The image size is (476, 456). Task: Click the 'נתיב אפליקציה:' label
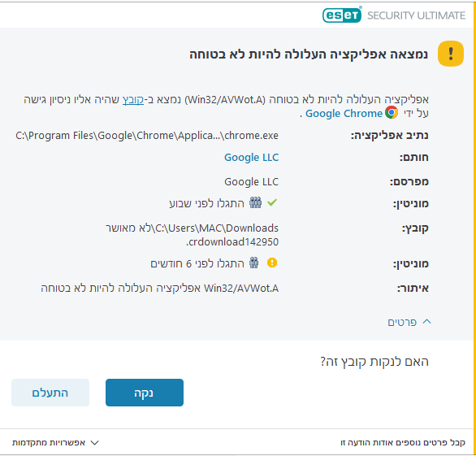(x=389, y=136)
